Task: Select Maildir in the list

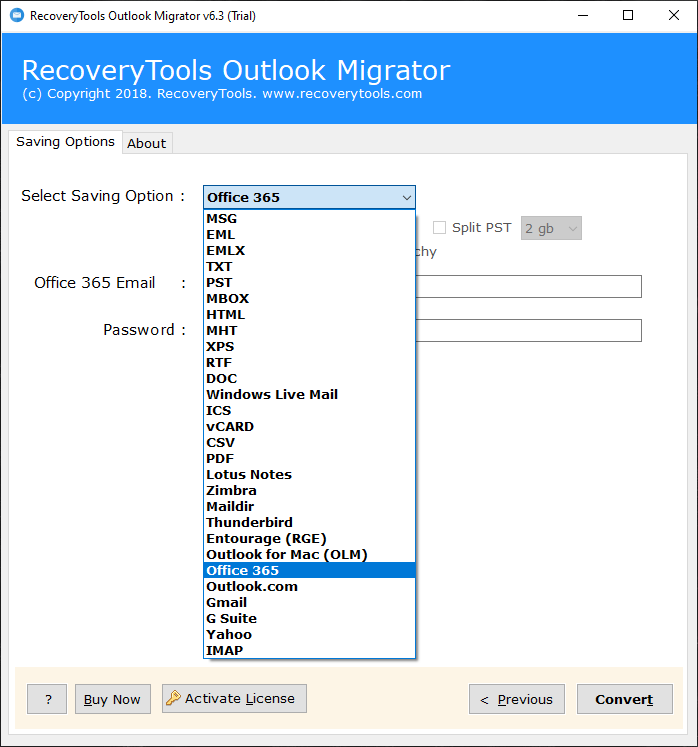Action: pos(309,506)
